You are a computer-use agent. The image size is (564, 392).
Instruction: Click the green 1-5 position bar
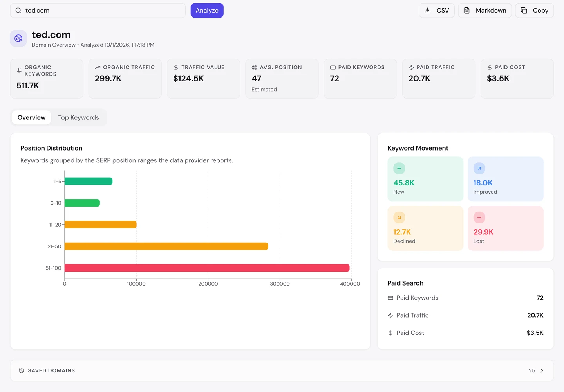(x=89, y=181)
